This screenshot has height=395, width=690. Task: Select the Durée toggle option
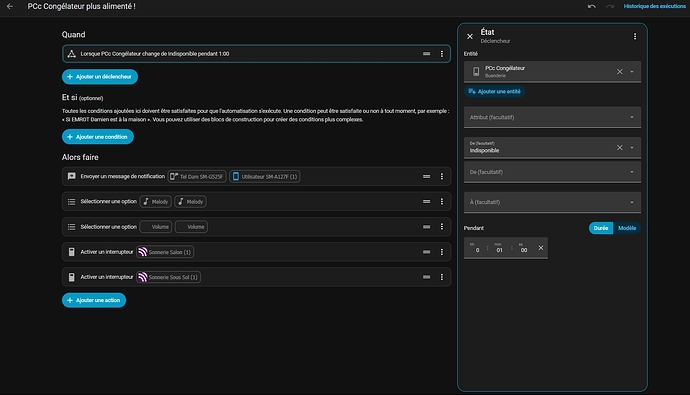(601, 228)
